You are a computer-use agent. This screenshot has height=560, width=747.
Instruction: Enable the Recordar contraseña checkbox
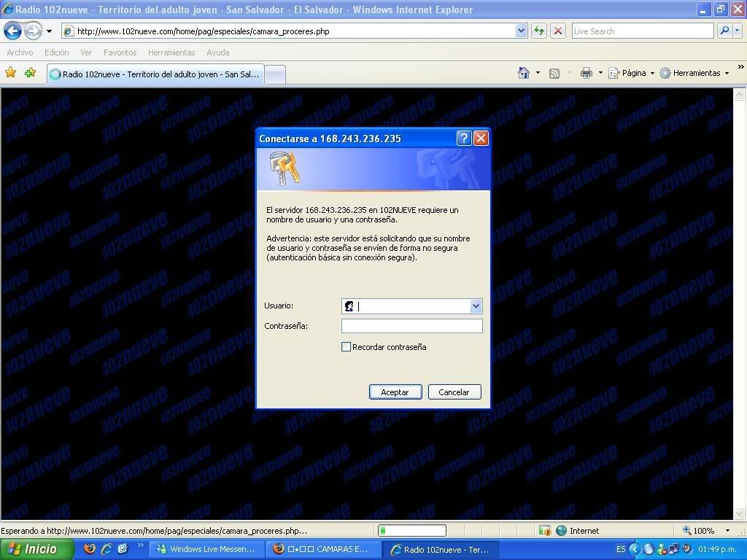(347, 346)
